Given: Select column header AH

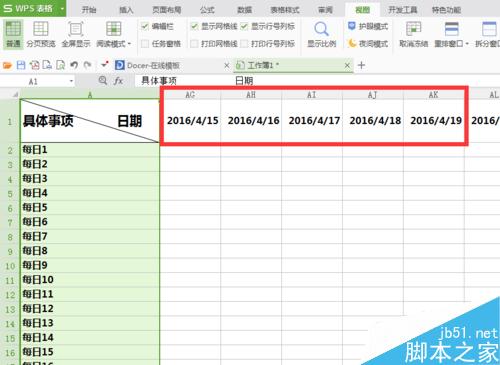Looking at the screenshot, I should click(251, 95).
